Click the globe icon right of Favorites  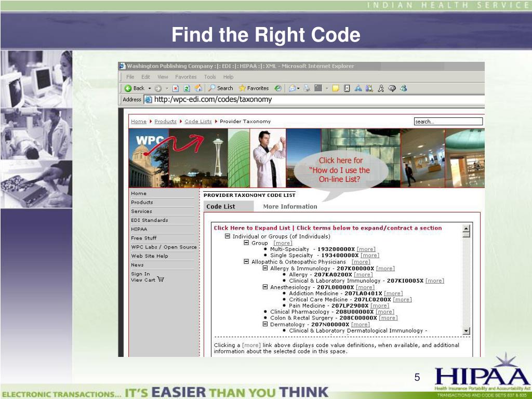coord(278,88)
